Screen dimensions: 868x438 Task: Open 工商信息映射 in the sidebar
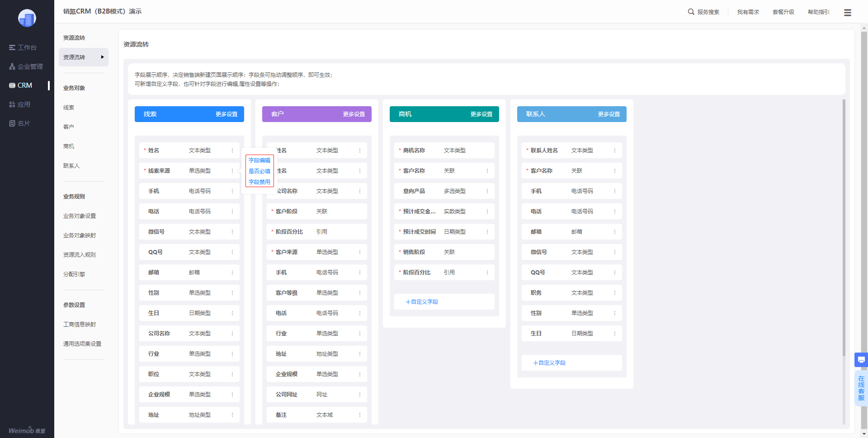coord(80,325)
